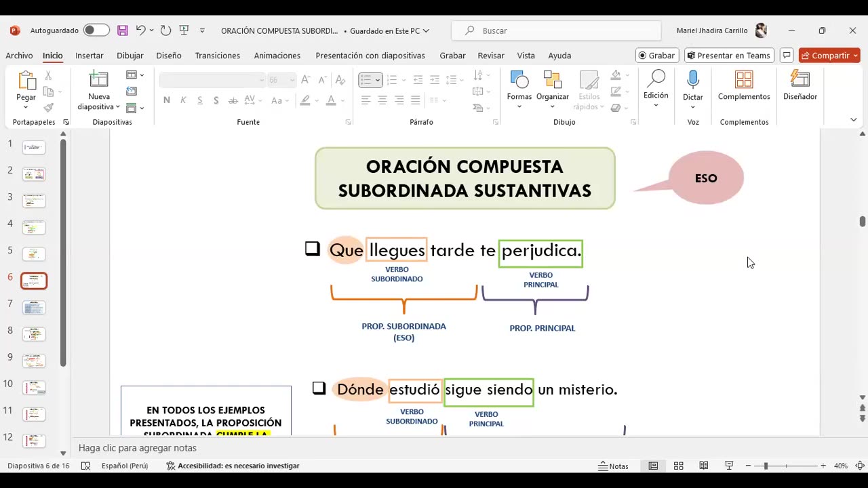Toggle Normal view in status bar
Image resolution: width=868 pixels, height=488 pixels.
point(653,466)
